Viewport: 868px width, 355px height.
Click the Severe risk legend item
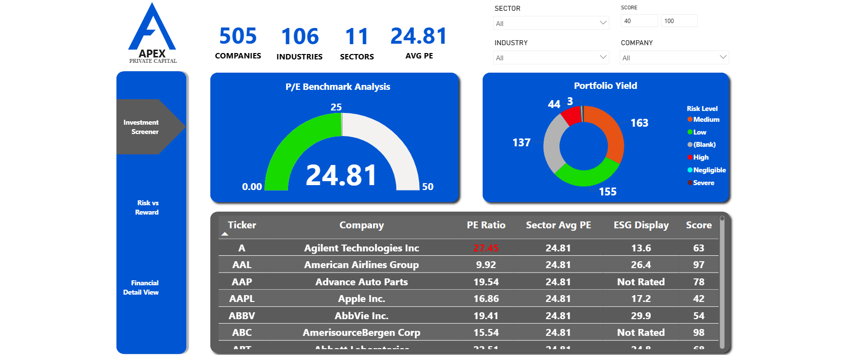703,183
